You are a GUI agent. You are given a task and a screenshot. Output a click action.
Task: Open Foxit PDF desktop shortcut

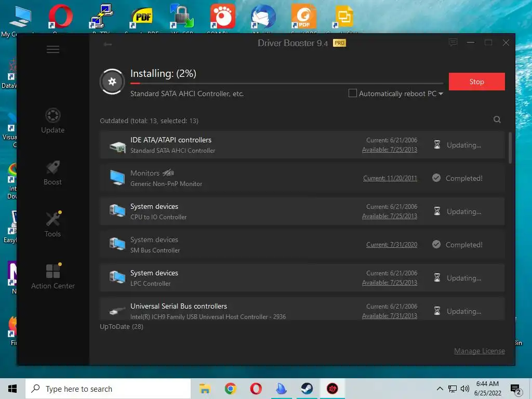303,16
